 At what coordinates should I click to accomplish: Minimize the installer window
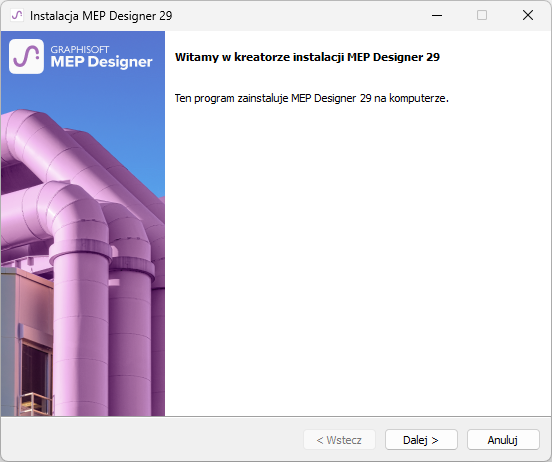click(437, 15)
